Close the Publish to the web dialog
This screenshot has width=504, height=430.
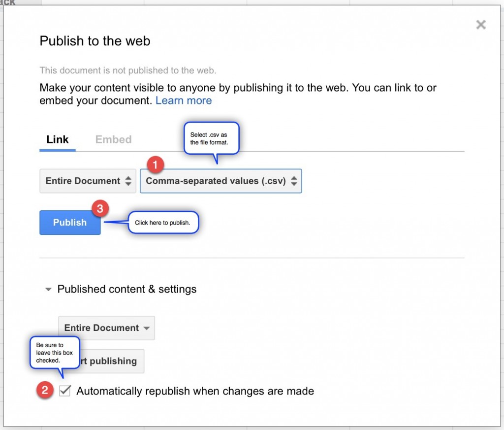point(481,25)
